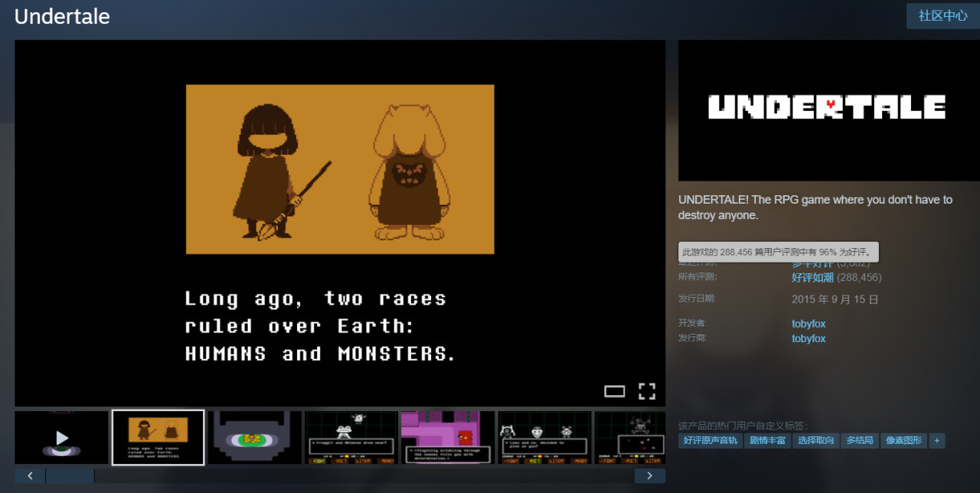Select the 像素图形 tag

click(904, 440)
